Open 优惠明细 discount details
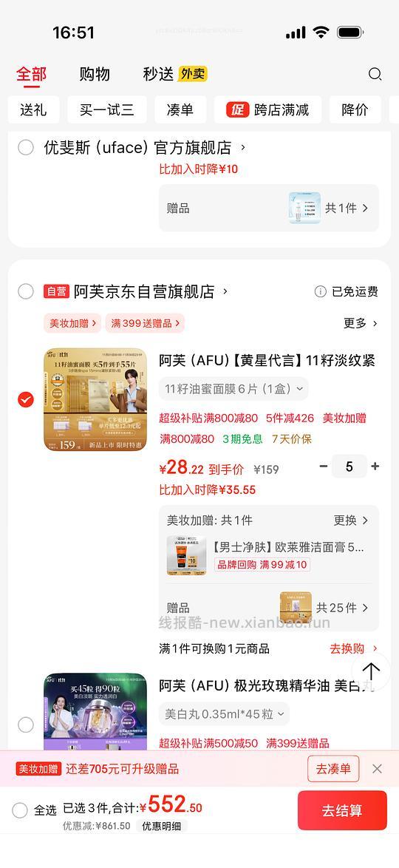399x868 pixels. 162,826
